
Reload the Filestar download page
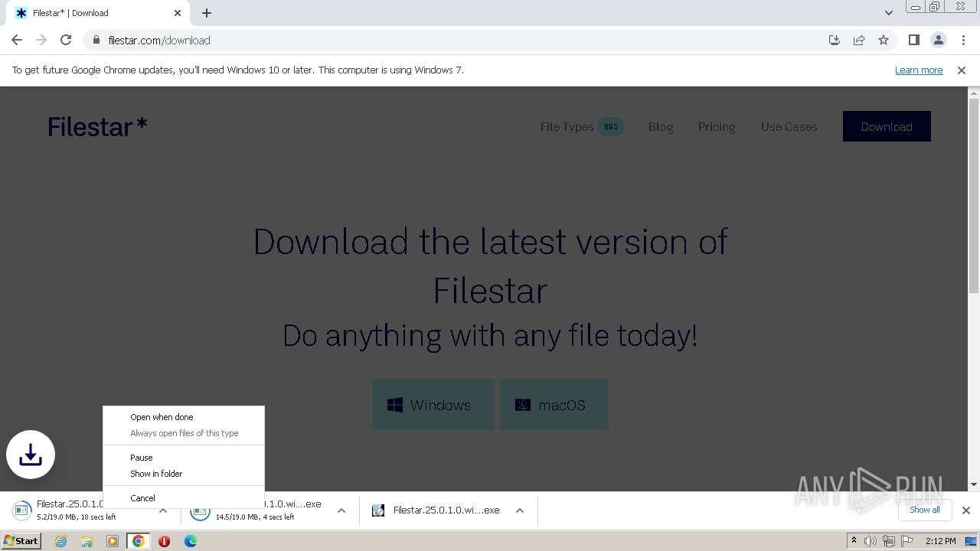pyautogui.click(x=66, y=40)
